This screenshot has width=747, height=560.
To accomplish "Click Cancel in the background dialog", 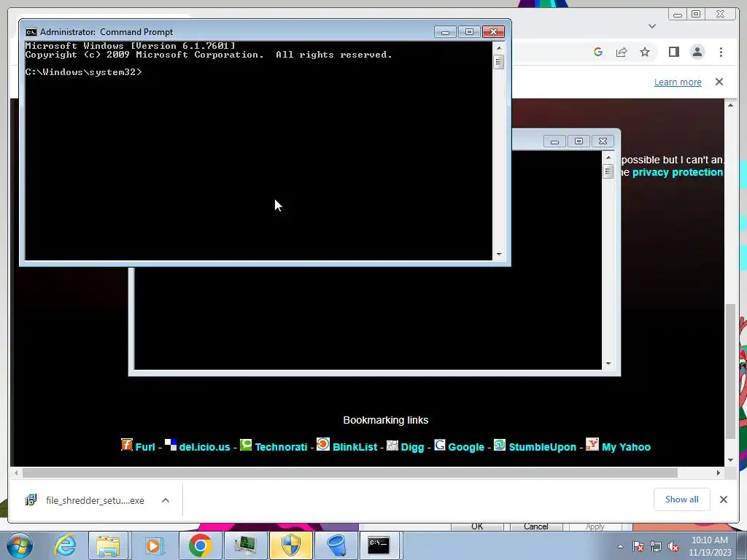I will [x=536, y=526].
